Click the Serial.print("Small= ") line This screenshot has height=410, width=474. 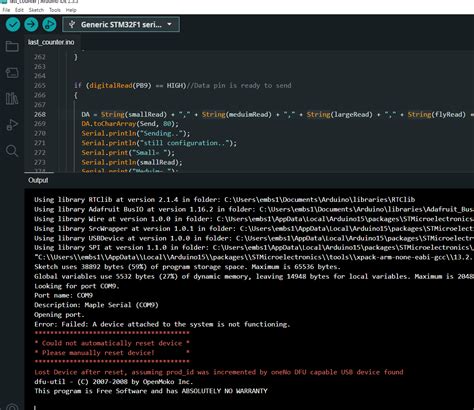[128, 153]
